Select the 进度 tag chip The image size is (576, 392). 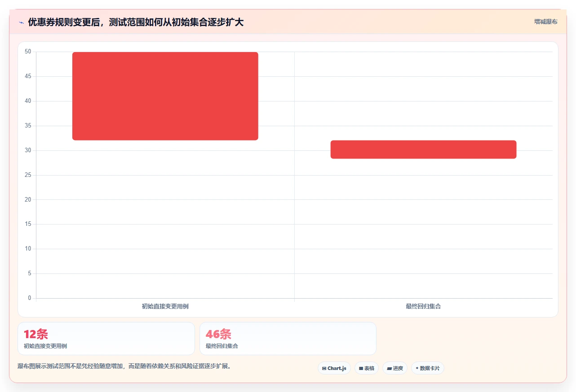pyautogui.click(x=394, y=368)
